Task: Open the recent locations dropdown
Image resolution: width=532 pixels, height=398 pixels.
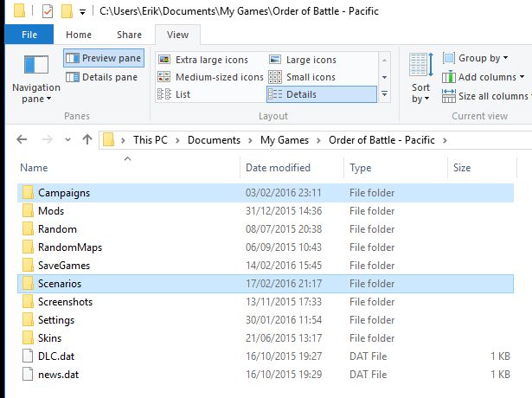Action: pos(67,139)
